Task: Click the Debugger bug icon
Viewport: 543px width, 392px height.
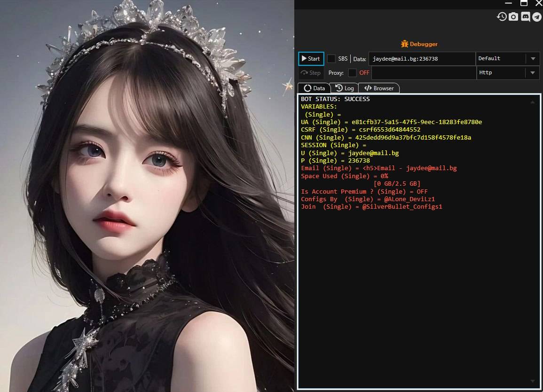Action: (x=404, y=44)
